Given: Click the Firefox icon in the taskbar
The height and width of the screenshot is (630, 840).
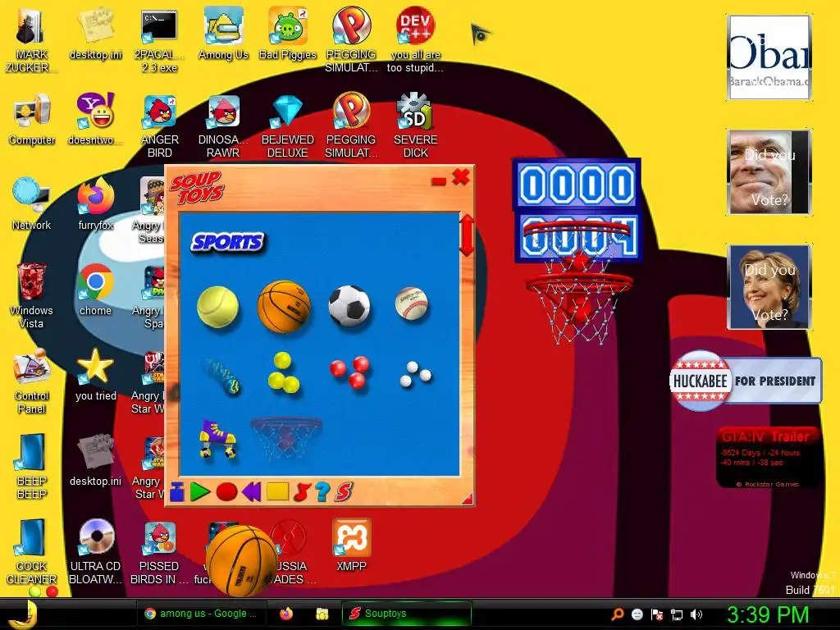Looking at the screenshot, I should pyautogui.click(x=286, y=614).
